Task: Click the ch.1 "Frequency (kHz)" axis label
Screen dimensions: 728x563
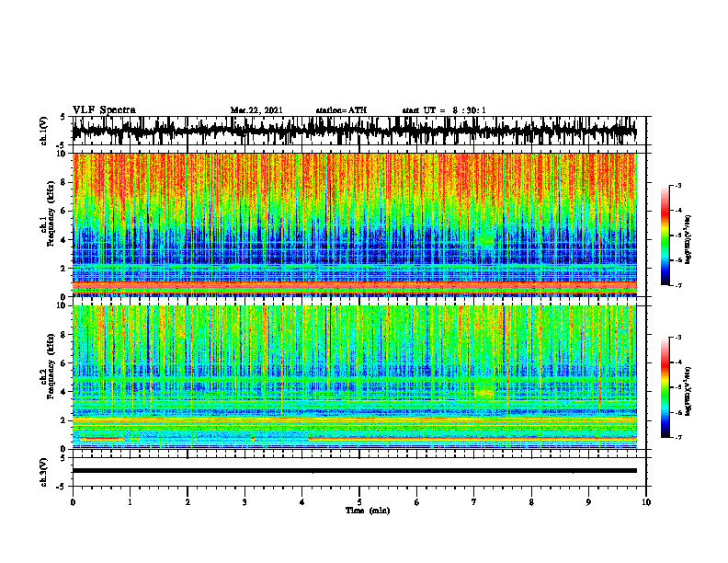Action: pos(51,212)
